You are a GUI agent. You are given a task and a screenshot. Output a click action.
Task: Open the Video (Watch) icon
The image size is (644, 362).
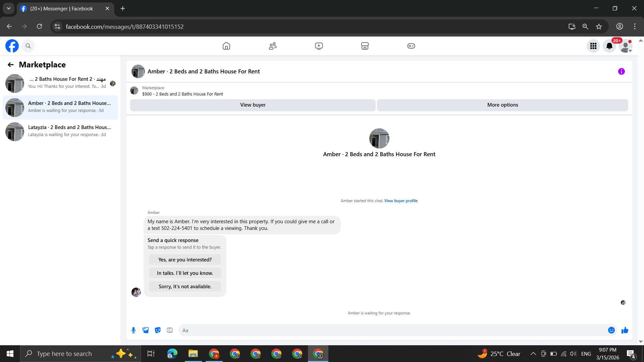tap(319, 46)
